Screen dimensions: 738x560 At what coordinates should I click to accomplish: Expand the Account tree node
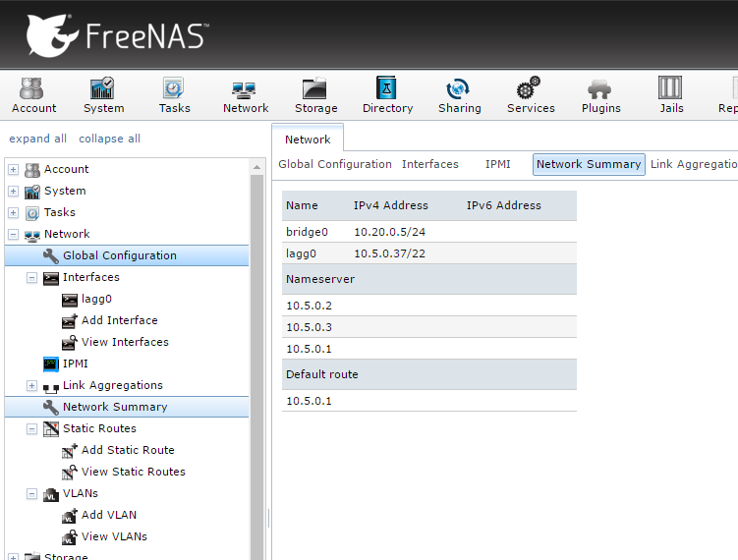pyautogui.click(x=13, y=169)
